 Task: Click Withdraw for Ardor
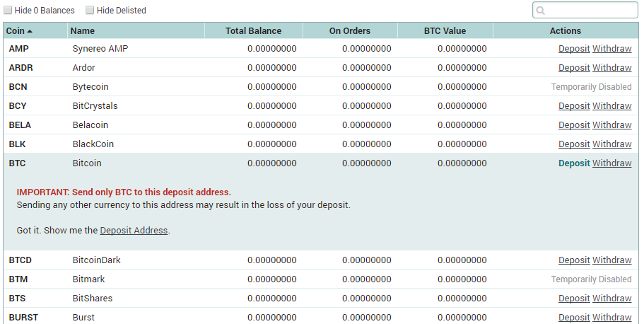tap(611, 68)
